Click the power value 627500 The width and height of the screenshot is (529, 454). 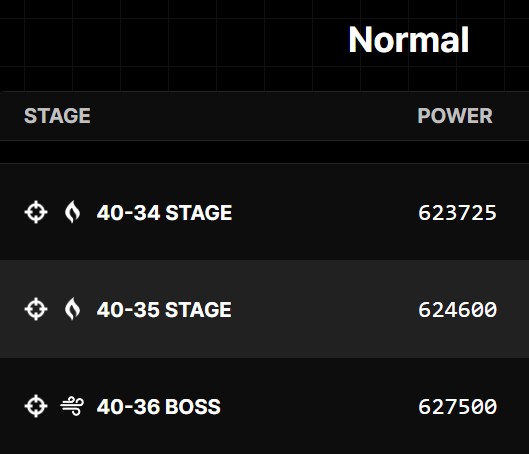tap(457, 406)
